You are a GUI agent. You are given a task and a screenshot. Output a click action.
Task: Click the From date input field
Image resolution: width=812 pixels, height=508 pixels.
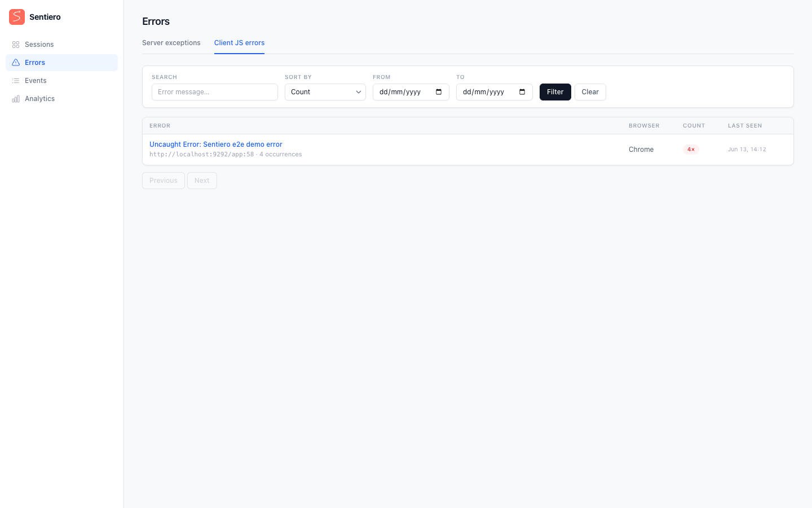tap(411, 92)
